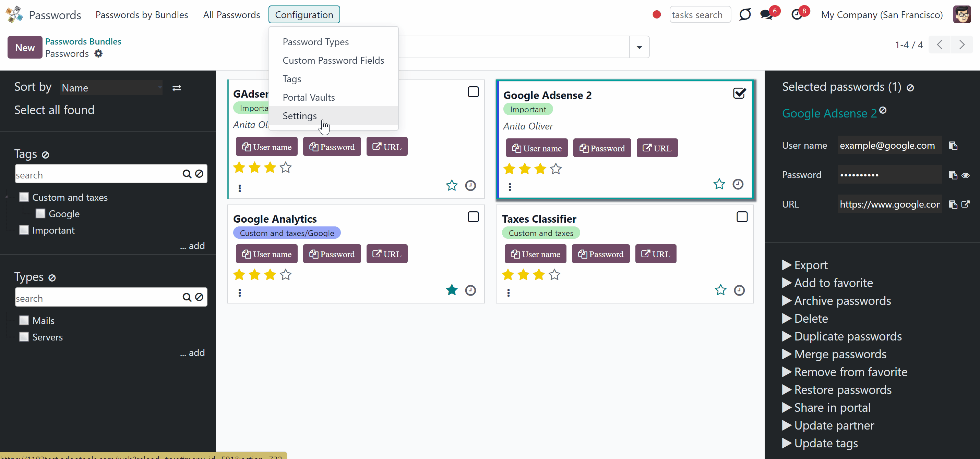Set fourth confidence star on Taxes Classifier card
Image resolution: width=980 pixels, height=459 pixels.
[554, 274]
